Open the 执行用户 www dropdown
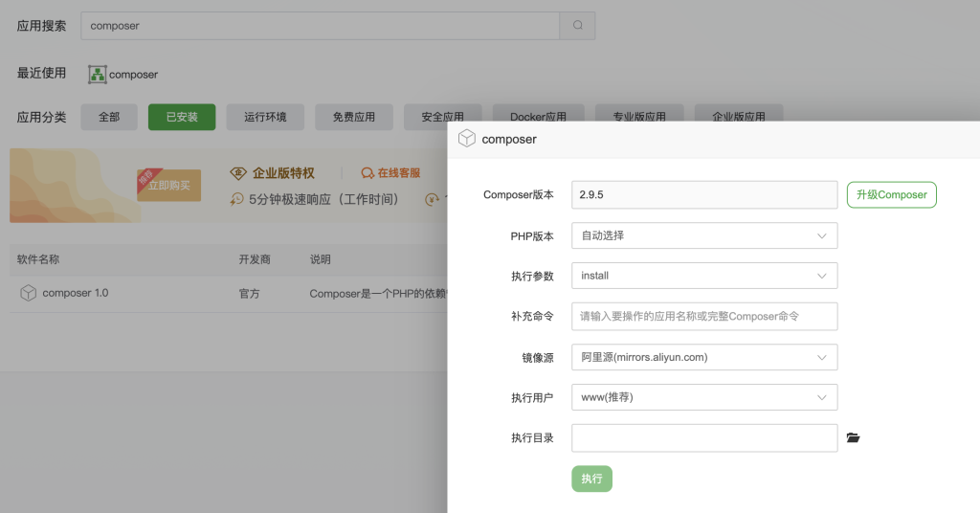This screenshot has height=513, width=980. pyautogui.click(x=704, y=397)
